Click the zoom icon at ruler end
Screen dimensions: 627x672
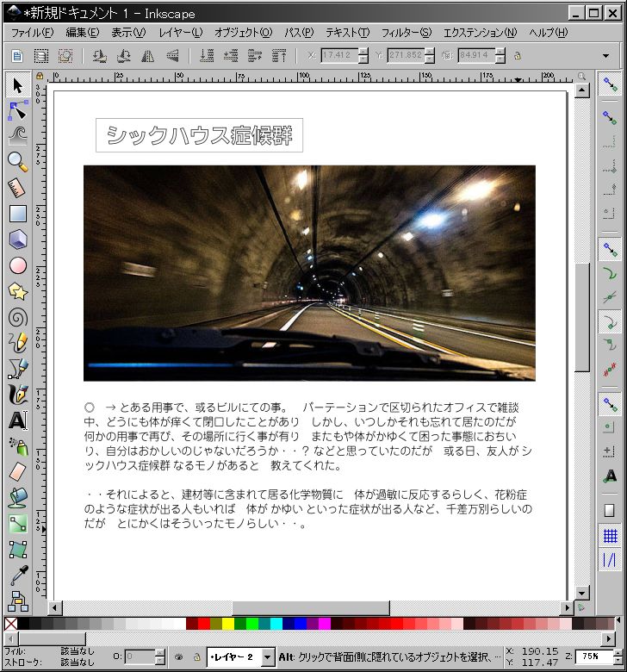tap(581, 77)
